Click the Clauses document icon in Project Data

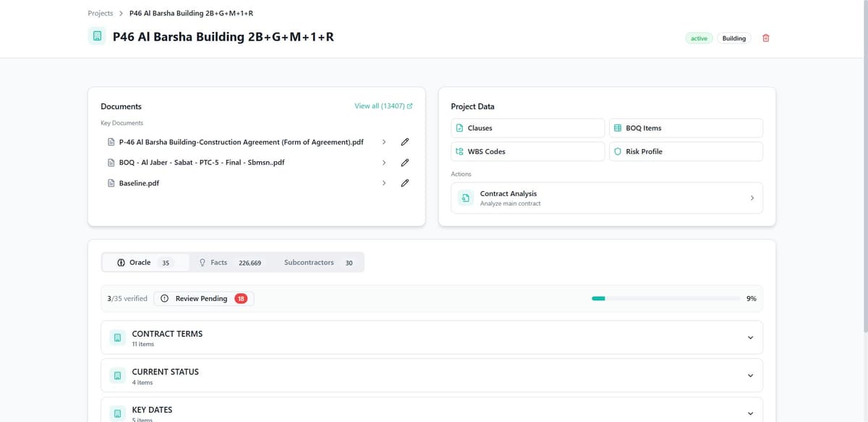(461, 127)
